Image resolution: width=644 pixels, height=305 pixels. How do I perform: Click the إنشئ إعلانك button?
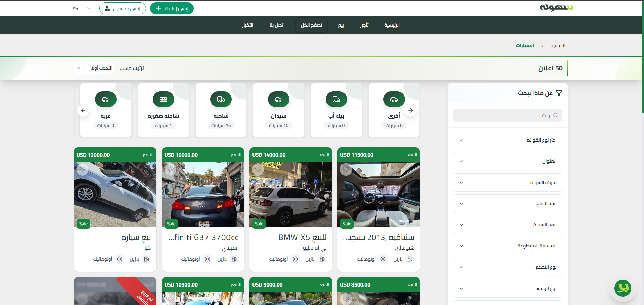point(172,8)
